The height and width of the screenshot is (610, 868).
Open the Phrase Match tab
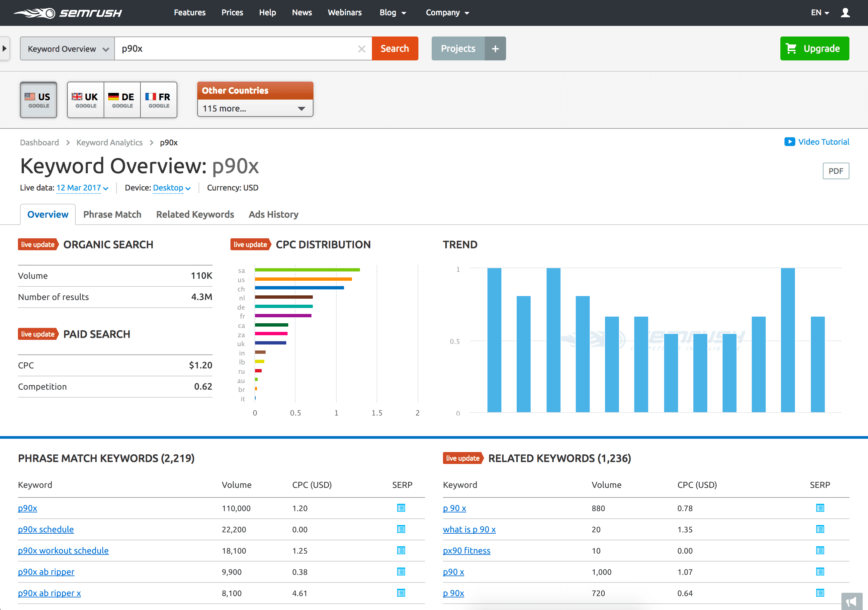click(112, 214)
